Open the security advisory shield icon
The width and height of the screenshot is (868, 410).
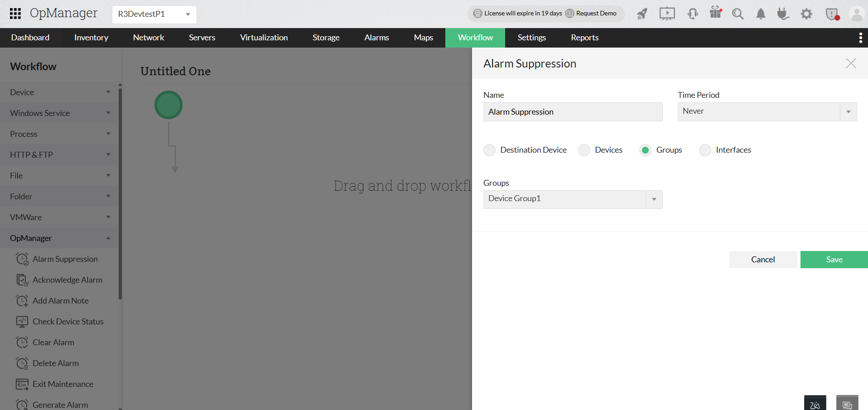[x=832, y=14]
